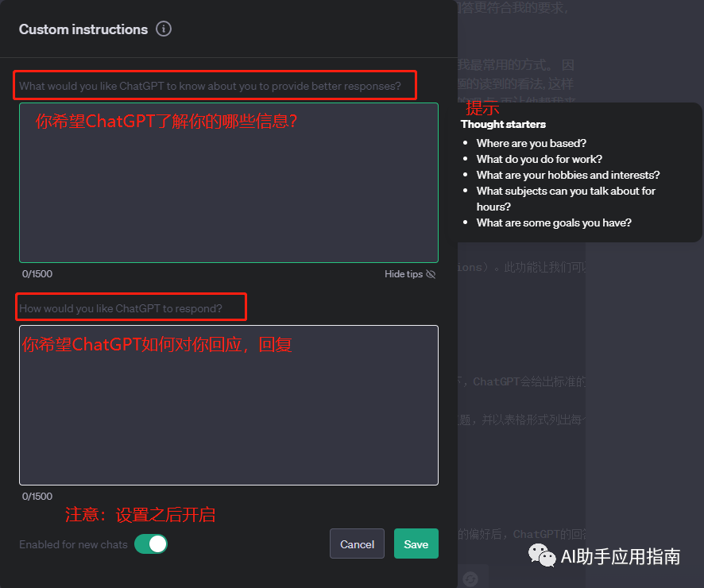
Task: Click the 'What would you like ChatGPT to know' label
Action: pos(210,86)
